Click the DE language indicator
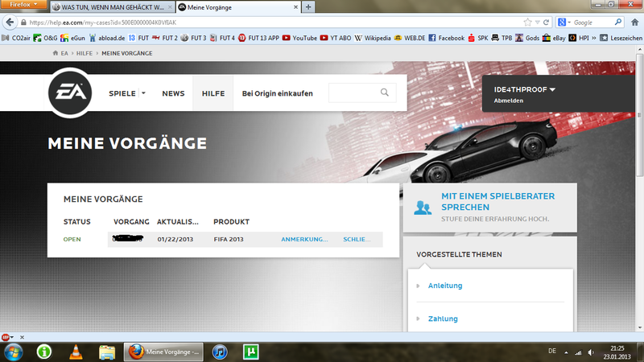This screenshot has height=362, width=644. pos(552,352)
